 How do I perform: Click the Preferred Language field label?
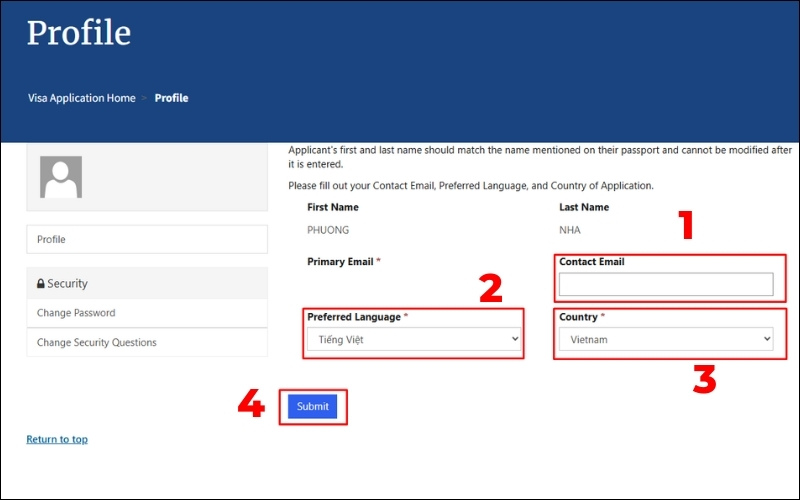tap(355, 317)
